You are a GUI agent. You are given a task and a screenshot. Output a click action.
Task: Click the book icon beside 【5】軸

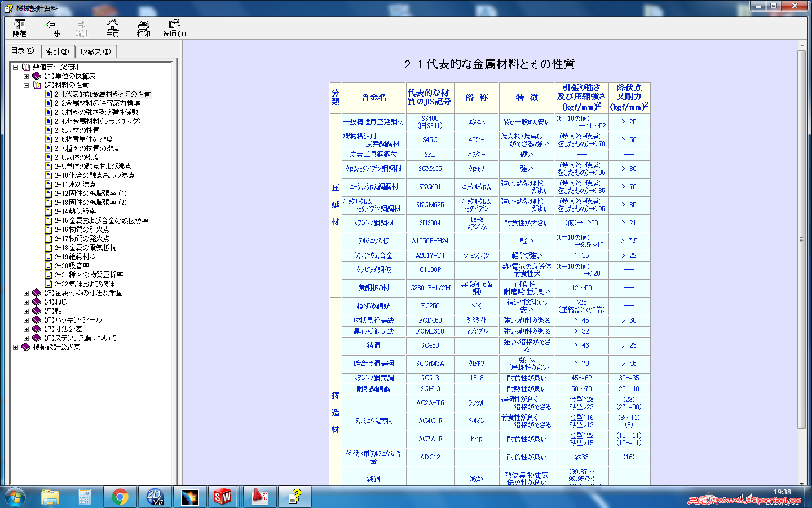[37, 311]
